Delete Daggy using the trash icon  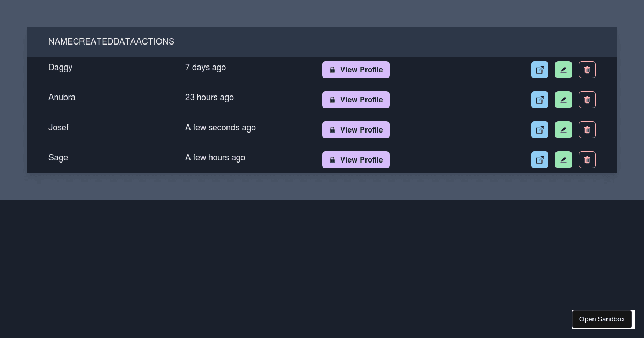click(587, 70)
